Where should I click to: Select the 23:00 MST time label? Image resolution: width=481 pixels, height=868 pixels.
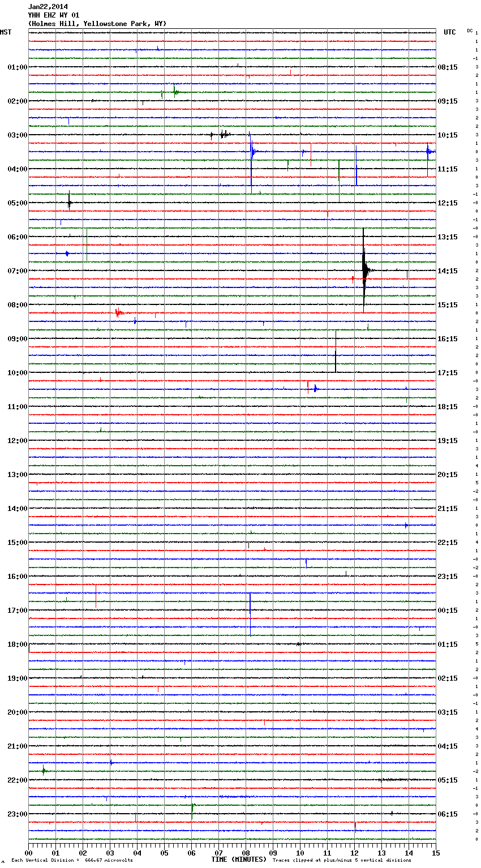(18, 814)
